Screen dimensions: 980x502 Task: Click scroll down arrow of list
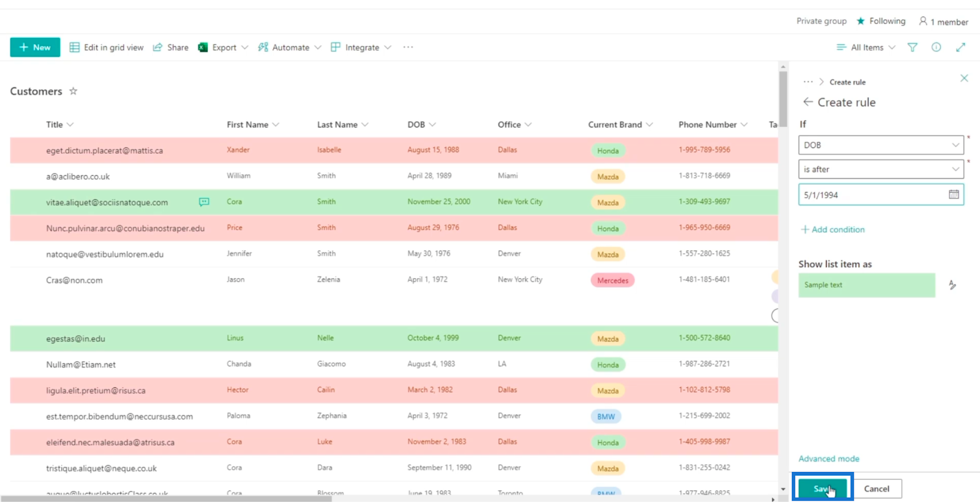point(783,489)
